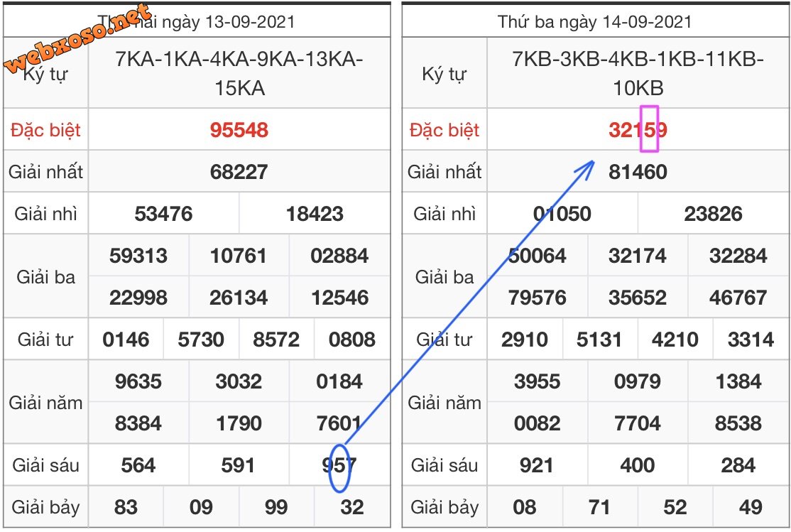Click second prize number 18423
The height and width of the screenshot is (532, 791).
point(315,214)
